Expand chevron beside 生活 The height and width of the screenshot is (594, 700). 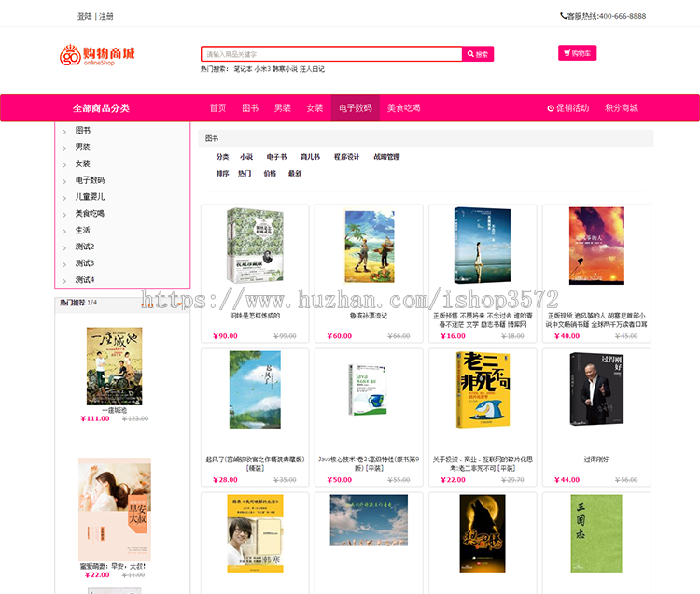coord(64,231)
